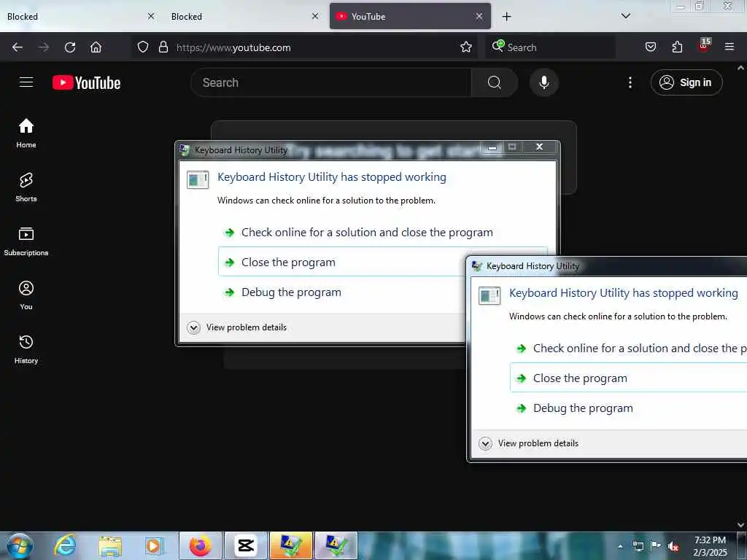Show hidden tray icons arrow
The width and height of the screenshot is (747, 560).
tap(620, 546)
